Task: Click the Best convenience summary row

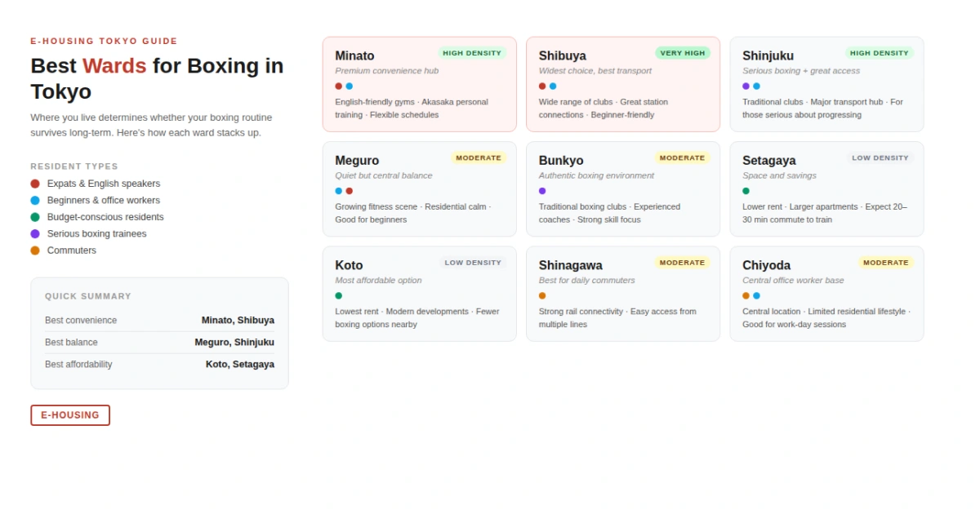Action: [x=159, y=321]
